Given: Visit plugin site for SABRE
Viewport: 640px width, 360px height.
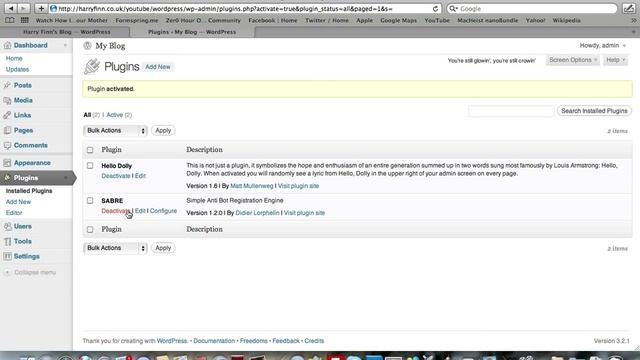Looking at the screenshot, I should [304, 213].
